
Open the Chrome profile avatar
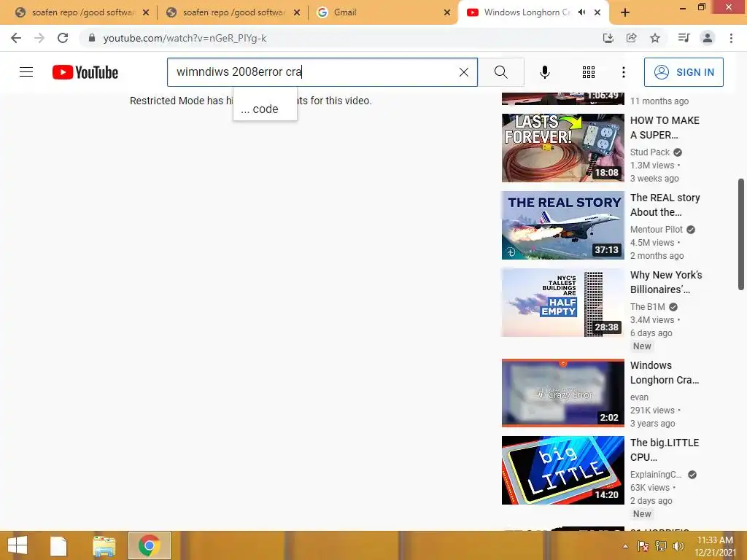708,38
